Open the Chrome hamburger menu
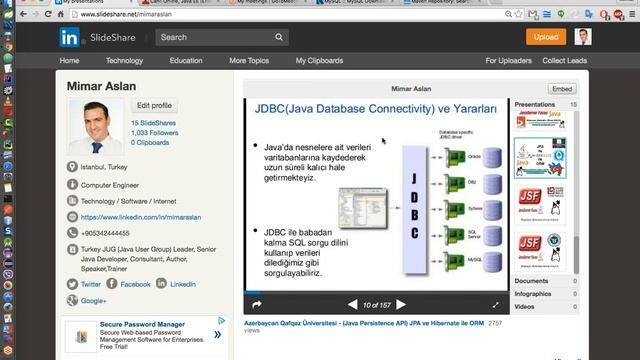The height and width of the screenshot is (360, 640). pos(632,14)
